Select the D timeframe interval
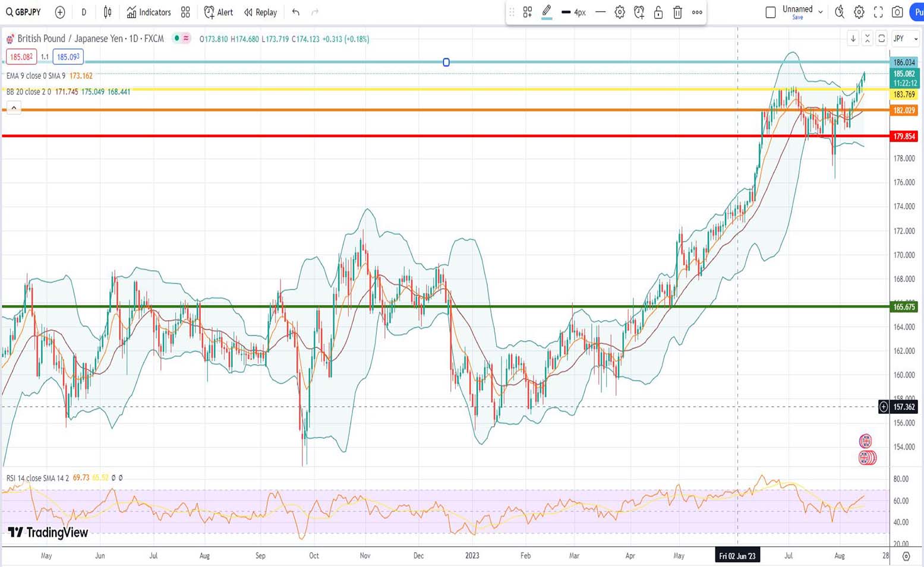 coord(84,12)
